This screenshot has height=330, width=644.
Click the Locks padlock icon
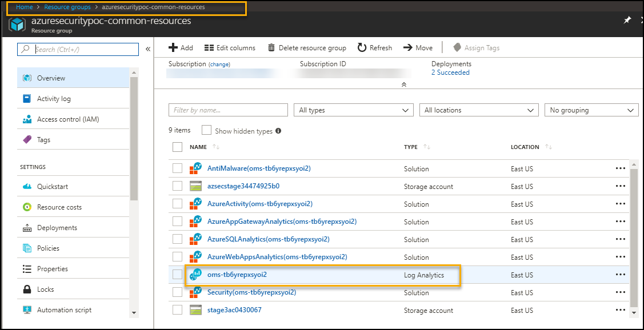[27, 289]
